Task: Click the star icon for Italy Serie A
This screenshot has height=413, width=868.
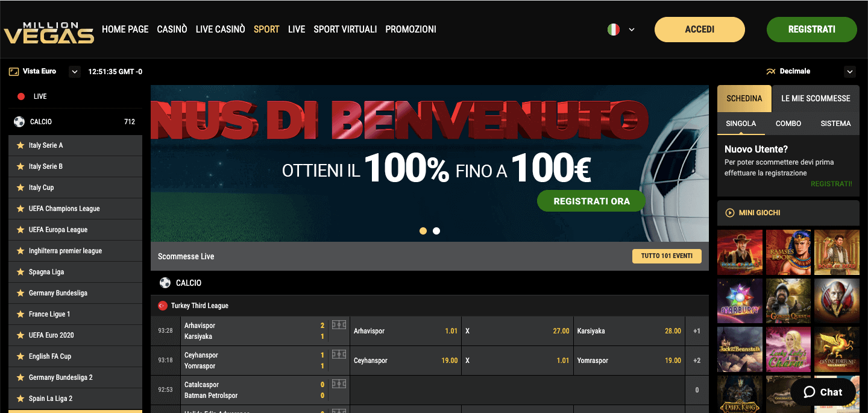Action: pos(20,145)
